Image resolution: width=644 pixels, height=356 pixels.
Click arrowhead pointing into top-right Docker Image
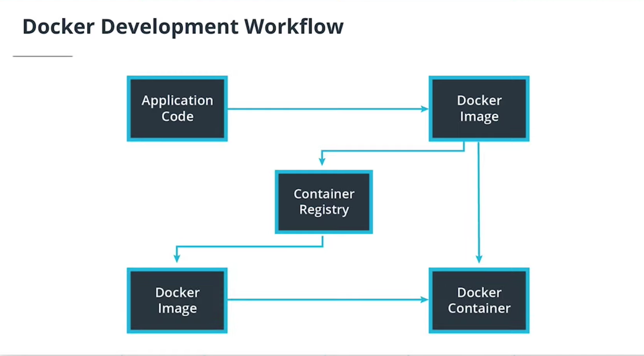click(424, 109)
